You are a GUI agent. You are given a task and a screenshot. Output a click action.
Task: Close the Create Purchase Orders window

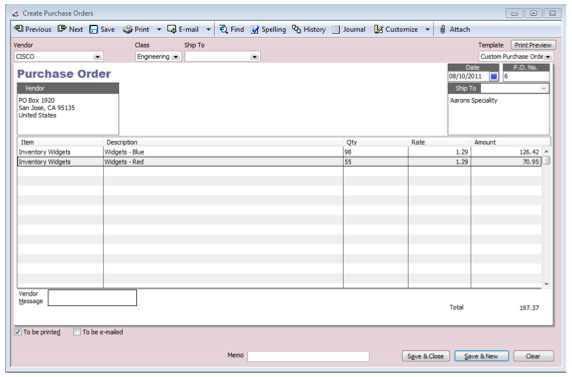(x=553, y=14)
